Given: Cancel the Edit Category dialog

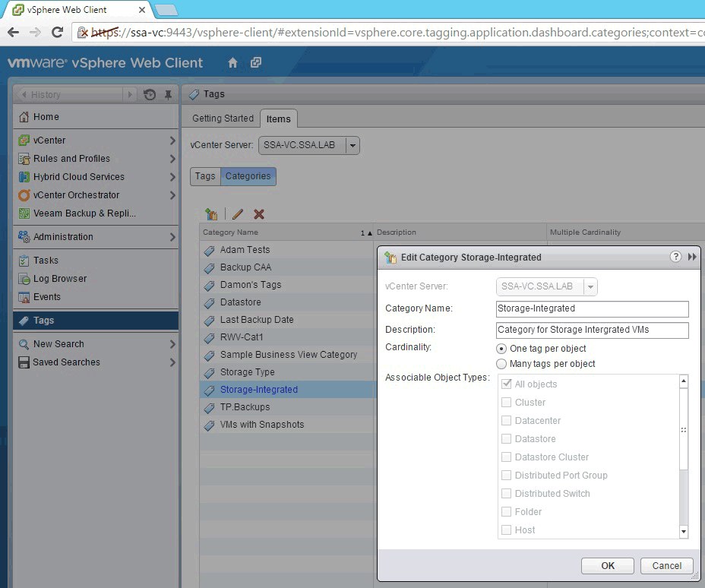Looking at the screenshot, I should [667, 565].
